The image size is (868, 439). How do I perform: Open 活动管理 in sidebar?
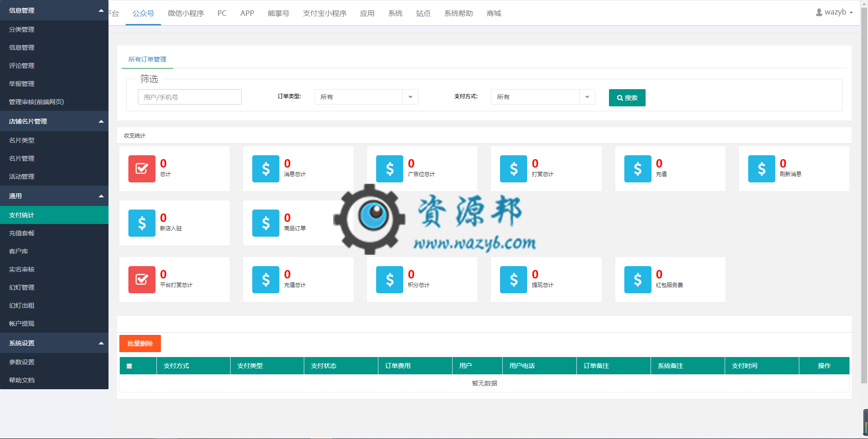point(54,177)
